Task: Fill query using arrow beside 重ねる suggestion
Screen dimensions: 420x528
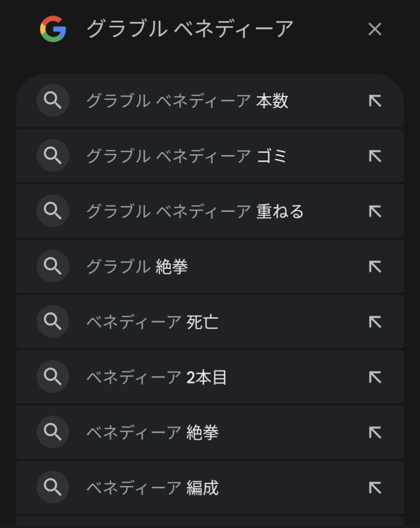Action: [375, 212]
